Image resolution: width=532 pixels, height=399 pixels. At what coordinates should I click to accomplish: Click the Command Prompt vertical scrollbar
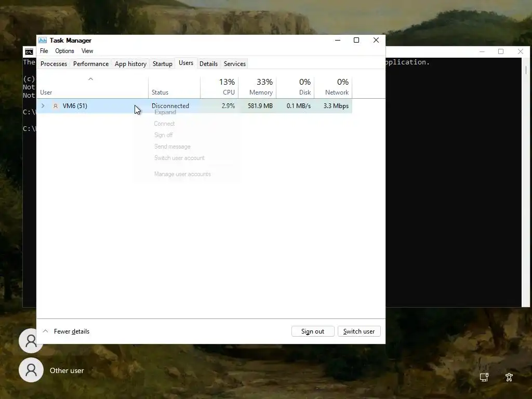pyautogui.click(x=526, y=182)
